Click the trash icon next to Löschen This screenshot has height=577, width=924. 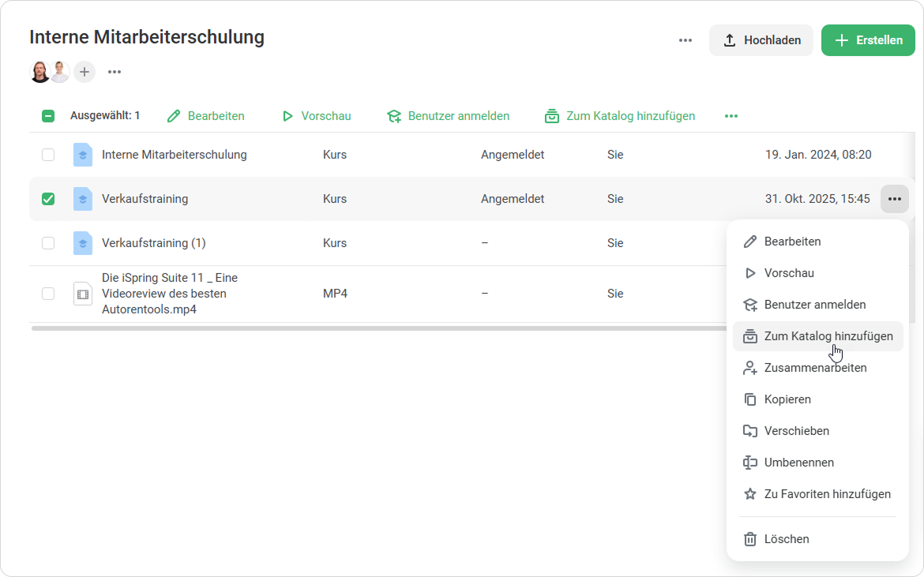tap(750, 539)
